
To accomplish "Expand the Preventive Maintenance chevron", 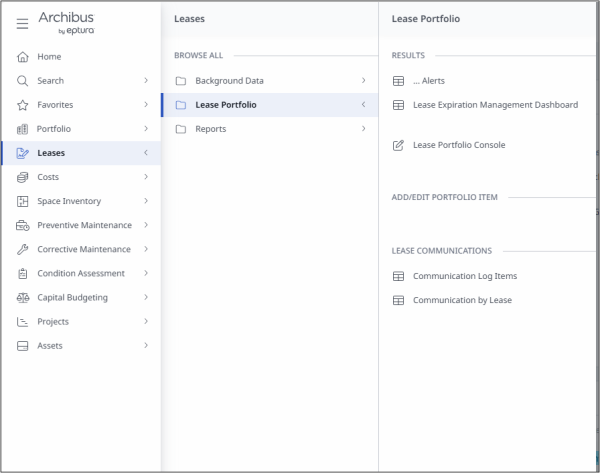I will [x=146, y=225].
